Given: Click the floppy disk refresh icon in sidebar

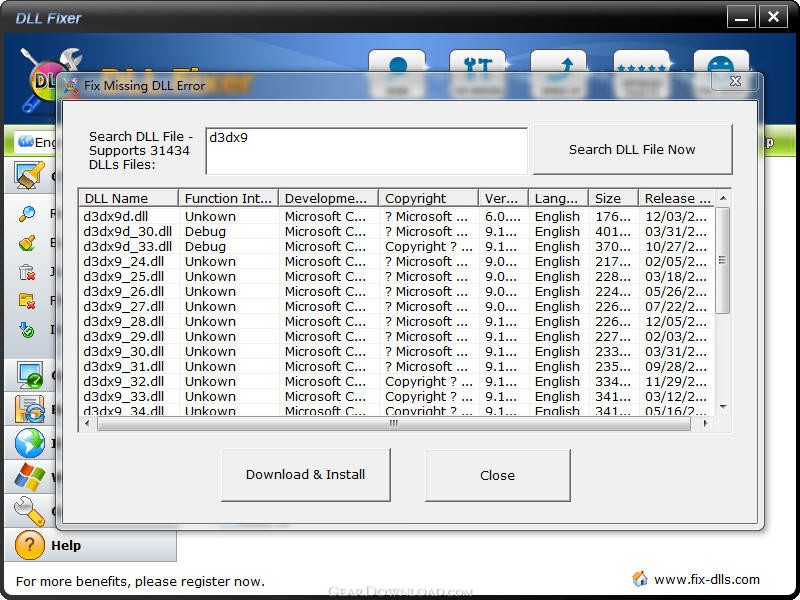Looking at the screenshot, I should [29, 409].
